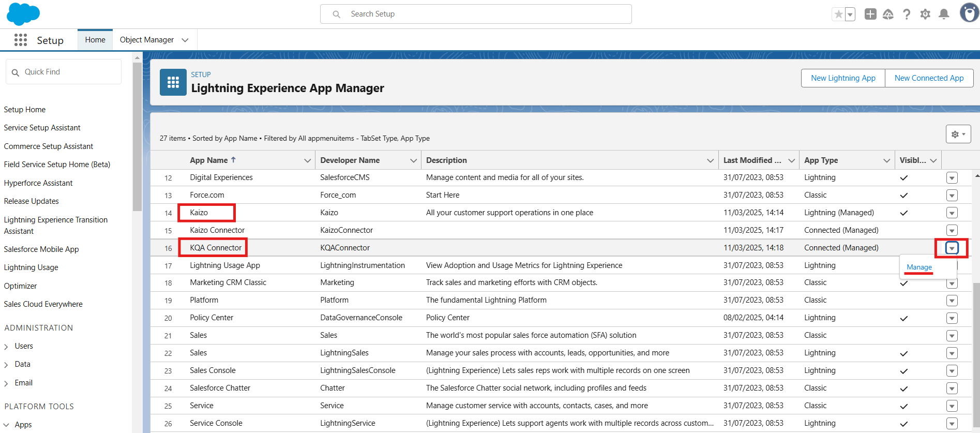The width and height of the screenshot is (980, 433).
Task: Open the Last Modified column menu chevron
Action: (791, 160)
